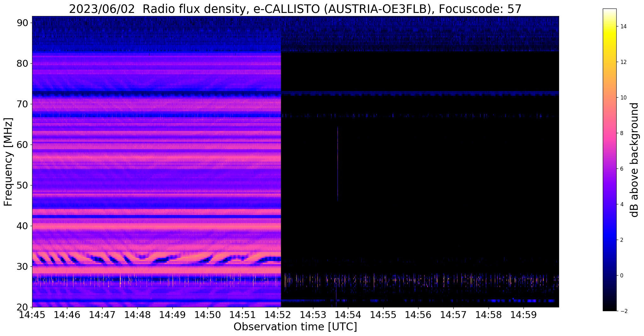644x336 pixels.
Task: Click the 30 frequency tick label
Action: click(x=23, y=266)
